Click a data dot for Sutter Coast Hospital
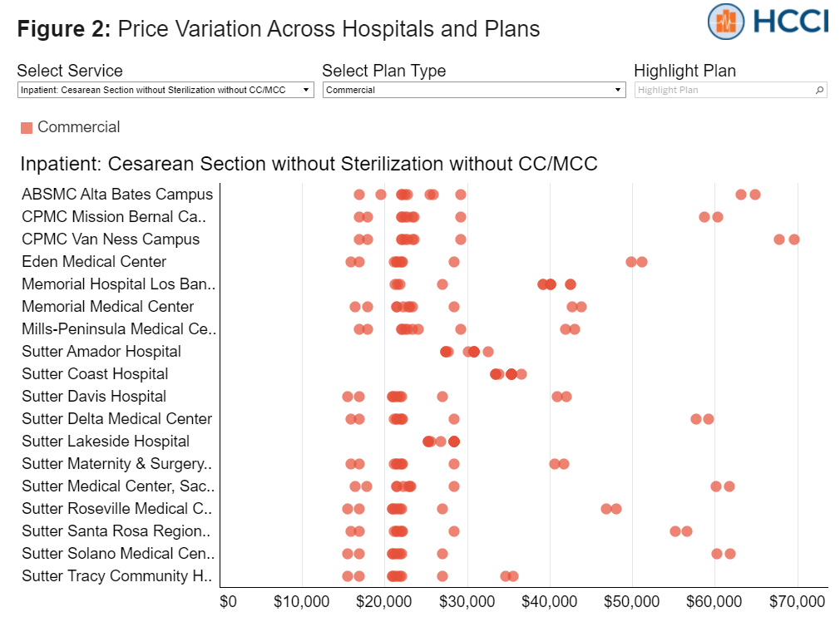The image size is (840, 617). click(x=499, y=373)
